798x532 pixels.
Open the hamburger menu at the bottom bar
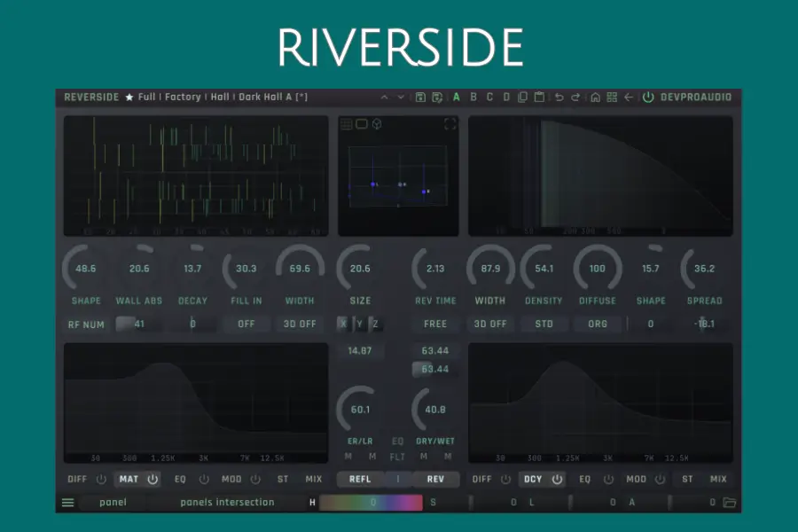tap(67, 503)
